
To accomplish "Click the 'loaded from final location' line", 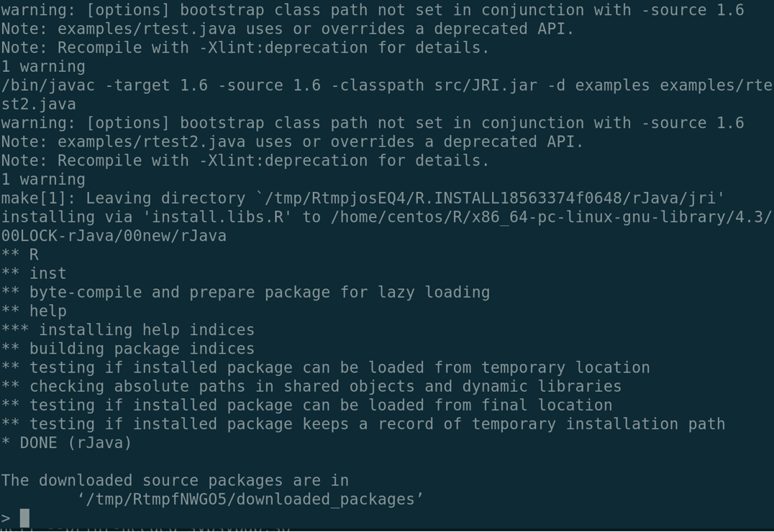I will 306,405.
